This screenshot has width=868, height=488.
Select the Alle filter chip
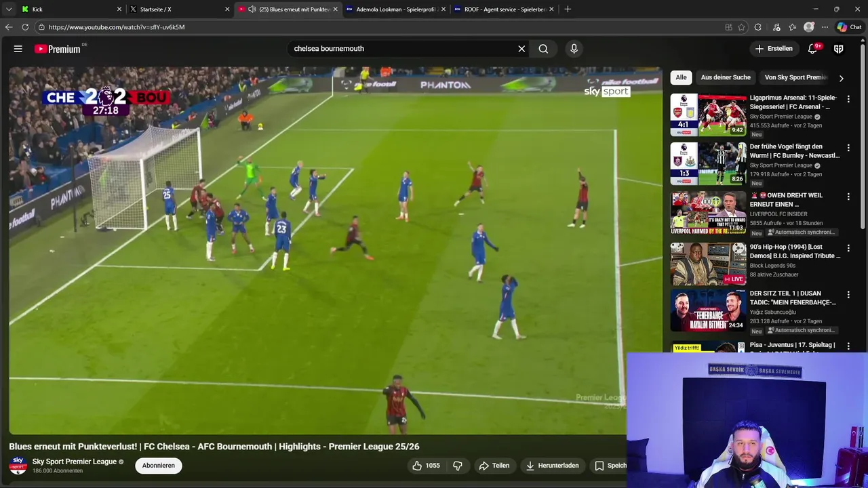click(681, 77)
